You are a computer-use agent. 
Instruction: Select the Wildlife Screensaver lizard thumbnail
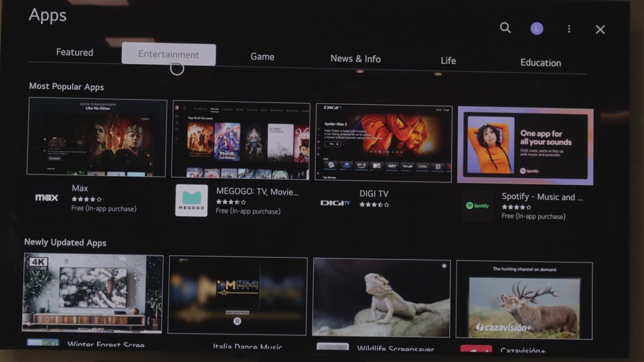382,297
